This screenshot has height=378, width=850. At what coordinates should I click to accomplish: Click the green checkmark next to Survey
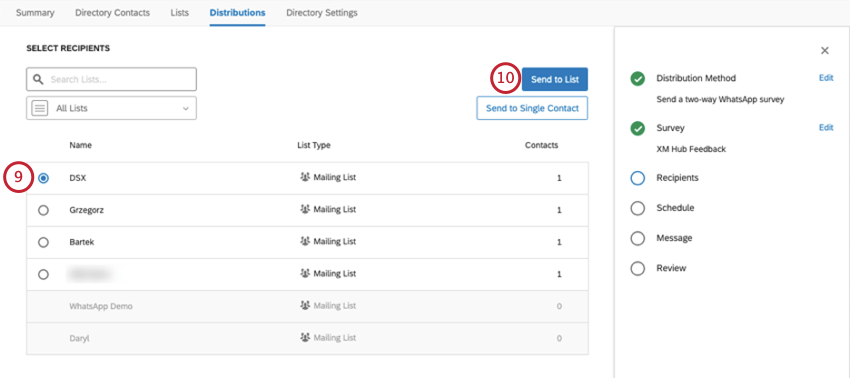click(x=638, y=129)
